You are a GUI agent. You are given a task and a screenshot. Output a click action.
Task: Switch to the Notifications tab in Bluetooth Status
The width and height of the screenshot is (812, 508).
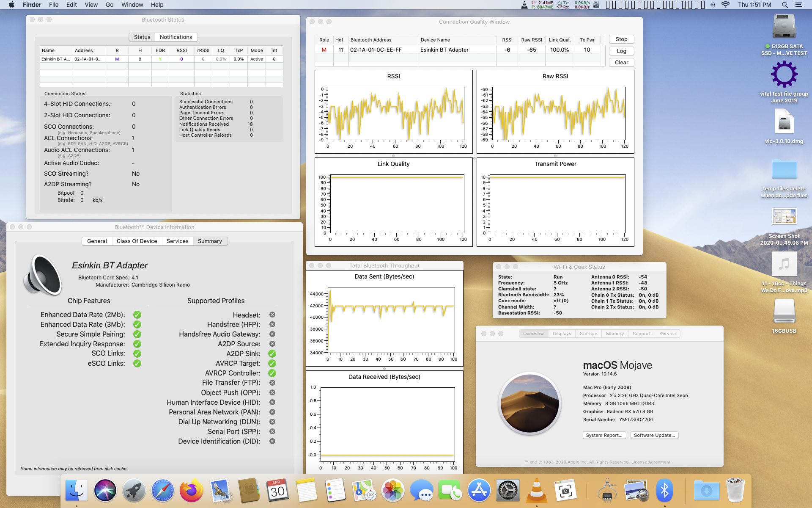click(176, 36)
